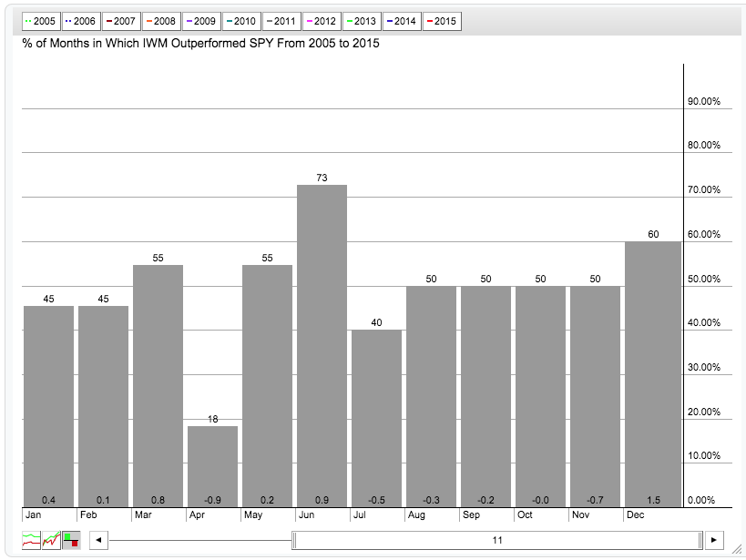Click the Jun month axis label

click(307, 514)
